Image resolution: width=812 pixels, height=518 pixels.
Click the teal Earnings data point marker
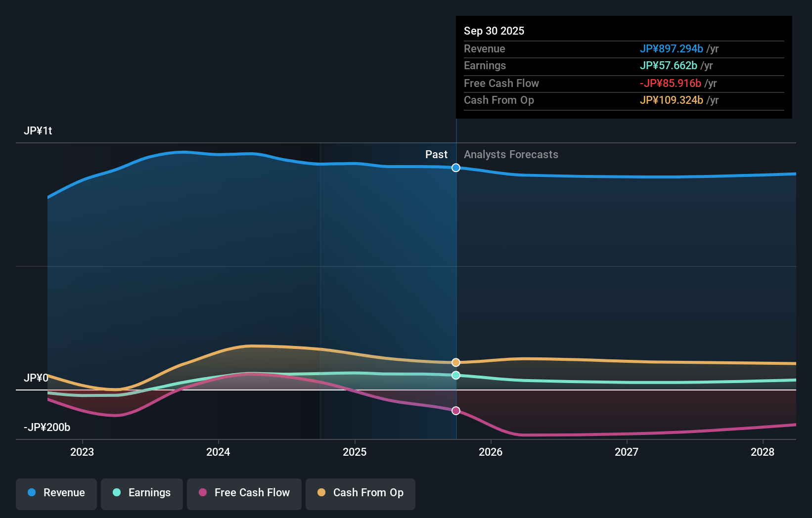coord(456,376)
